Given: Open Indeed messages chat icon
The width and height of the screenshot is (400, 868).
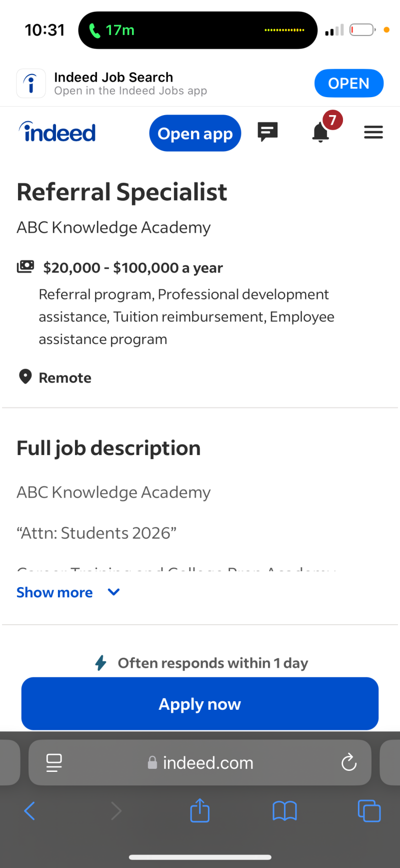Looking at the screenshot, I should (x=267, y=132).
